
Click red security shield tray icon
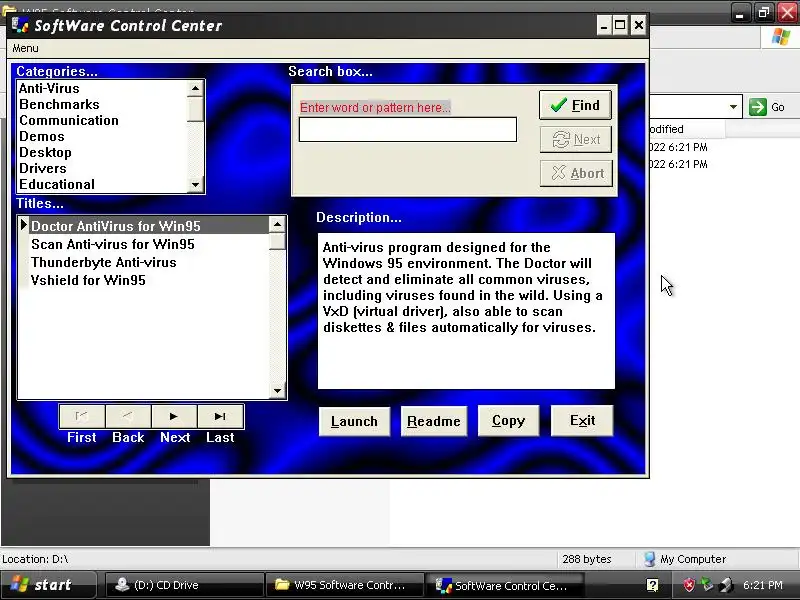(689, 585)
